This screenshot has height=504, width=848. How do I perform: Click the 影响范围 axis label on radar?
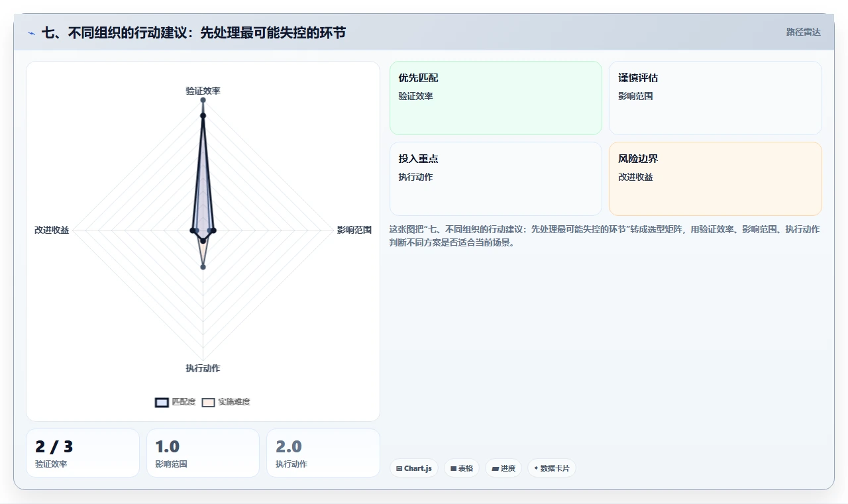pyautogui.click(x=354, y=230)
